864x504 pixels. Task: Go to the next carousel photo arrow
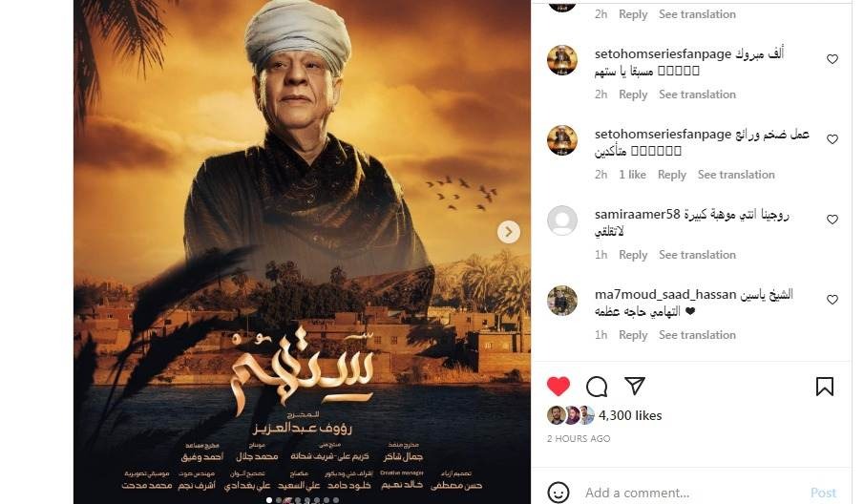[x=509, y=232]
